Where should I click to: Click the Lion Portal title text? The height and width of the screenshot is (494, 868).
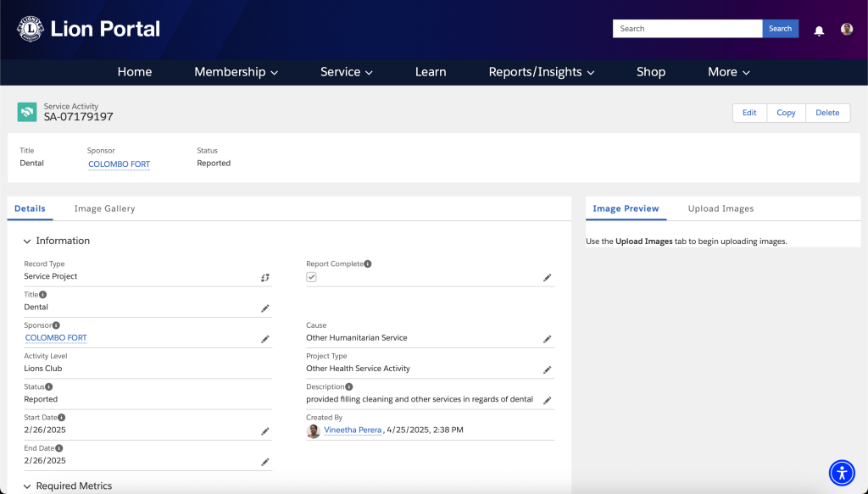105,29
